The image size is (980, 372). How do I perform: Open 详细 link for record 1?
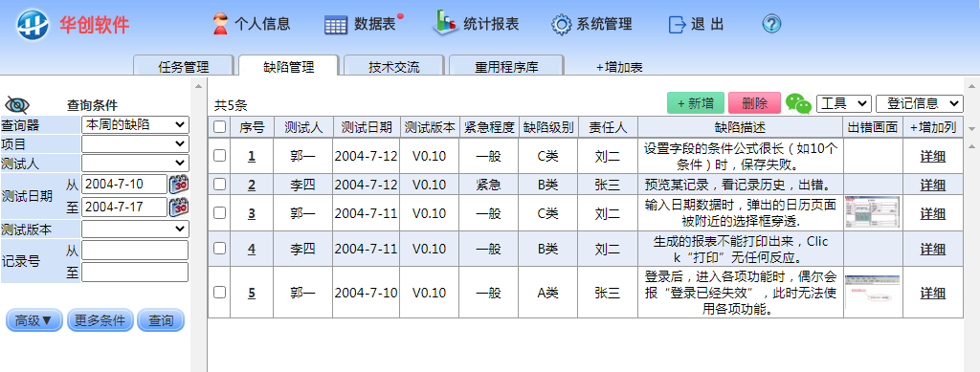pyautogui.click(x=932, y=156)
